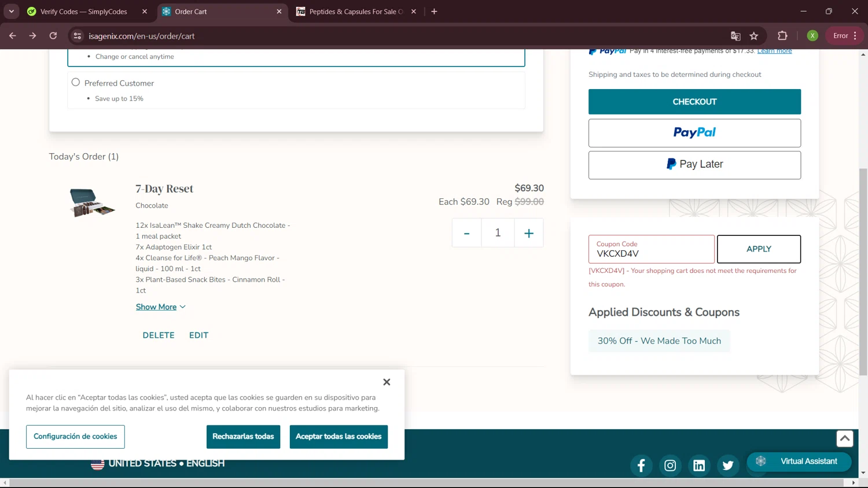
Task: Reject cookies with Rechazarlas todas
Action: pyautogui.click(x=243, y=437)
